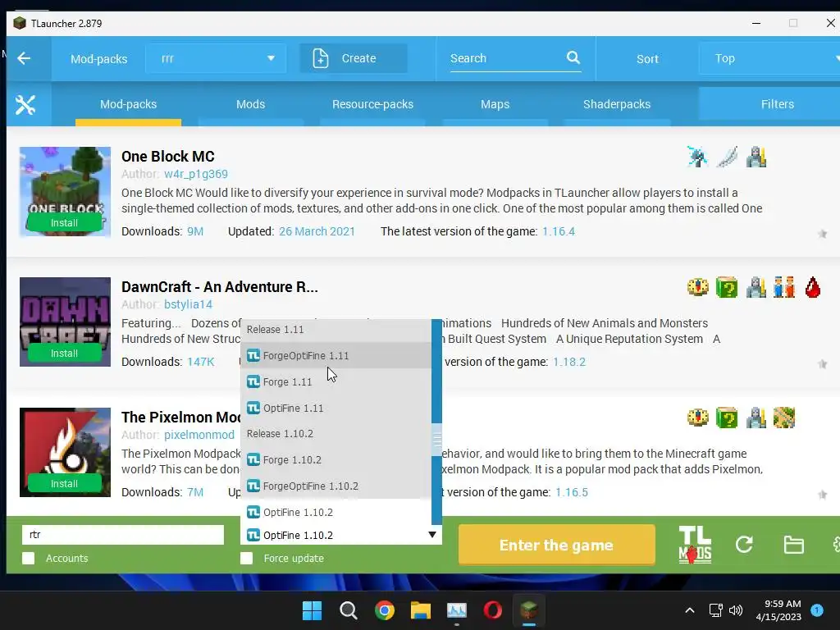The height and width of the screenshot is (630, 840).
Task: Click the red blood drop icon on DawnCraft
Action: pyautogui.click(x=813, y=287)
